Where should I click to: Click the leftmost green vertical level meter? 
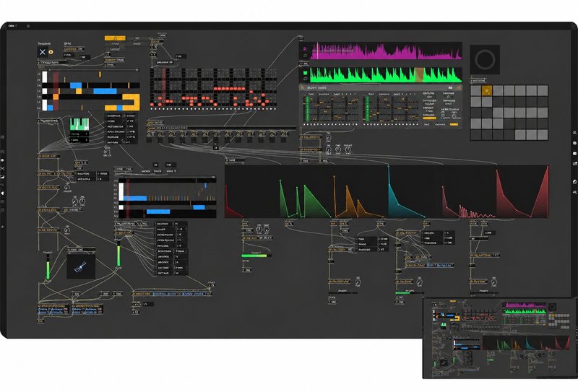tap(48, 268)
